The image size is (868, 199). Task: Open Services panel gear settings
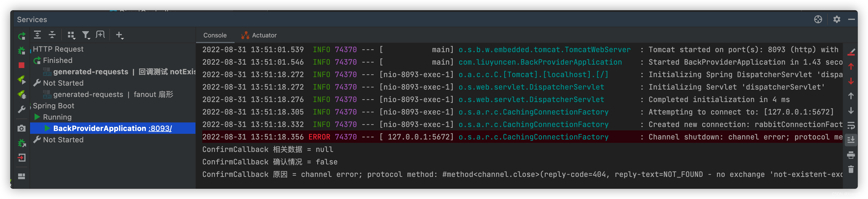pyautogui.click(x=836, y=20)
